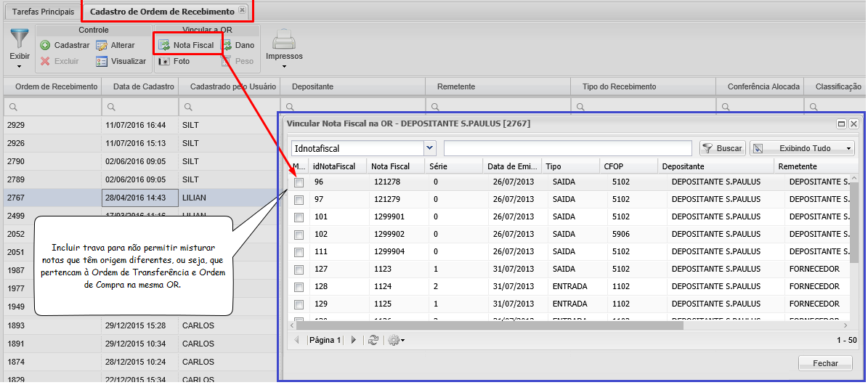The height and width of the screenshot is (385, 868).
Task: Click the Buscar button
Action: pos(723,148)
